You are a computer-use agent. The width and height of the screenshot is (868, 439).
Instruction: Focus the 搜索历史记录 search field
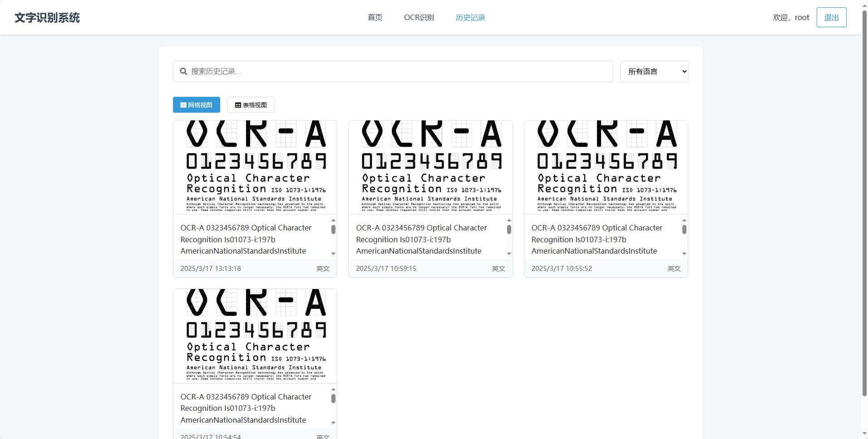(393, 71)
